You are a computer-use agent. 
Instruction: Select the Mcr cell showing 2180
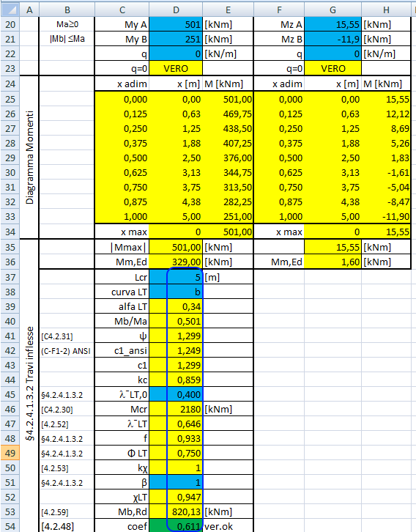point(176,409)
